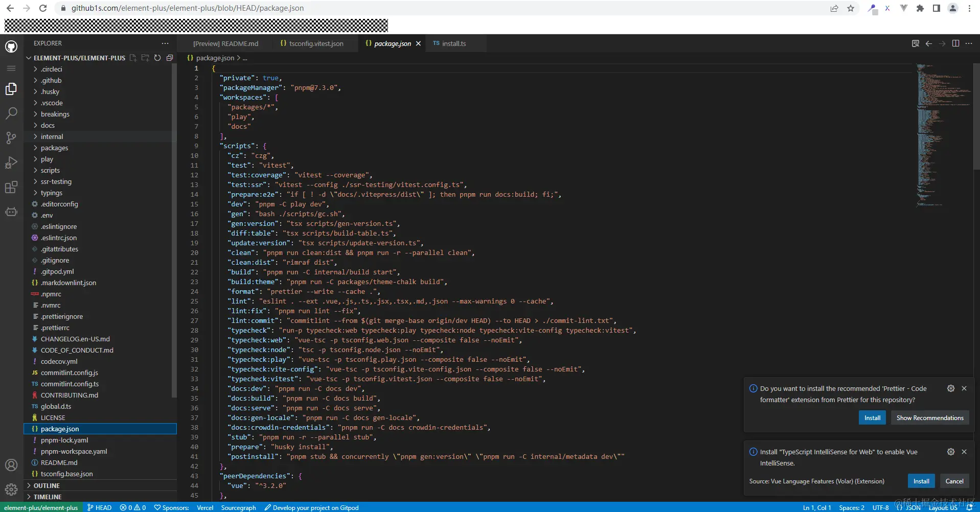Open the Extensions view icon
Screen dimensions: 980x512
[x=11, y=187]
